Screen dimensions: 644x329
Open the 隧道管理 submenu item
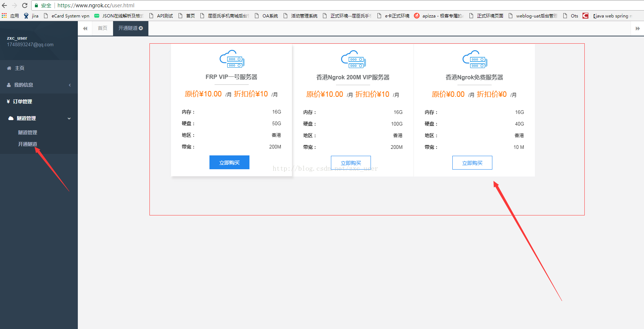(x=28, y=132)
